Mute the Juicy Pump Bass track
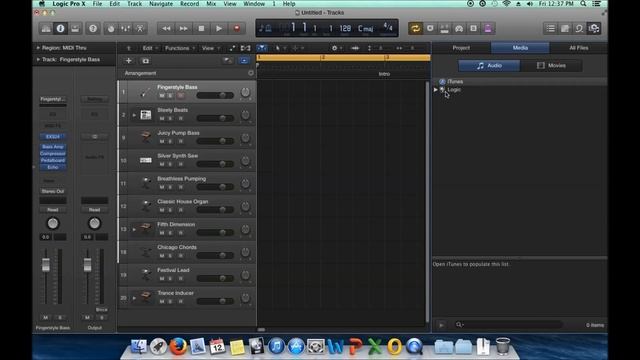 (162, 141)
